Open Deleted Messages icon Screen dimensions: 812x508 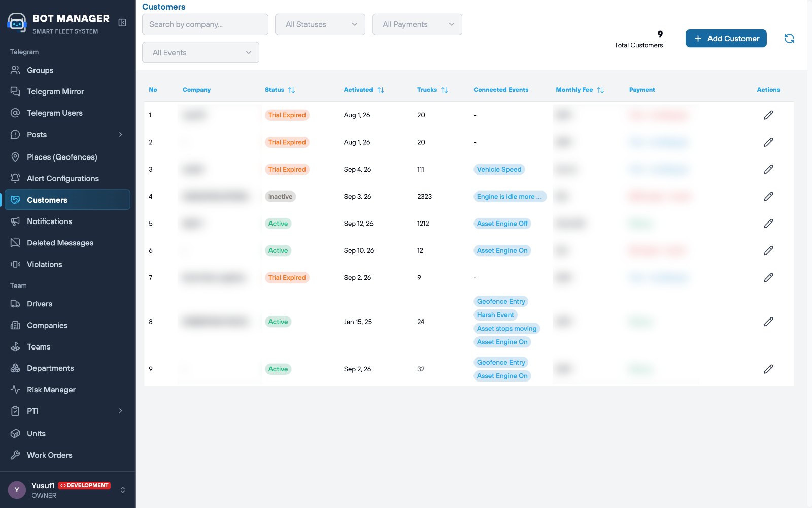15,243
